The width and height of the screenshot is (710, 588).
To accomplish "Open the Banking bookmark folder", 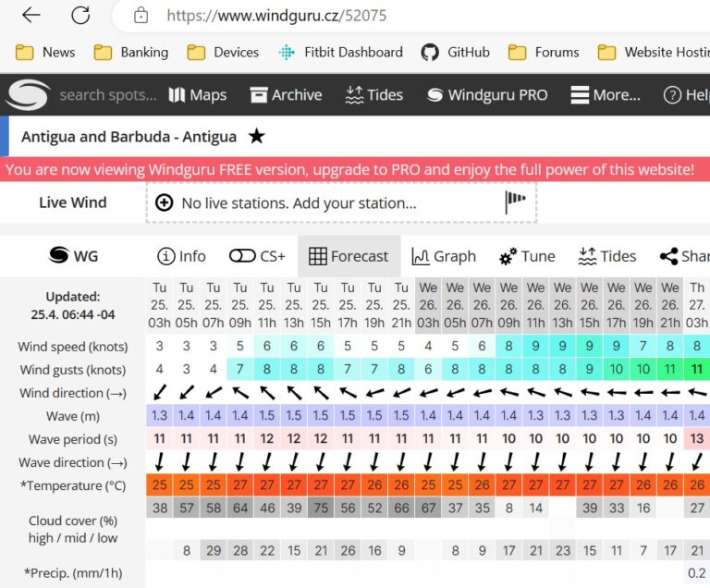I will (131, 52).
